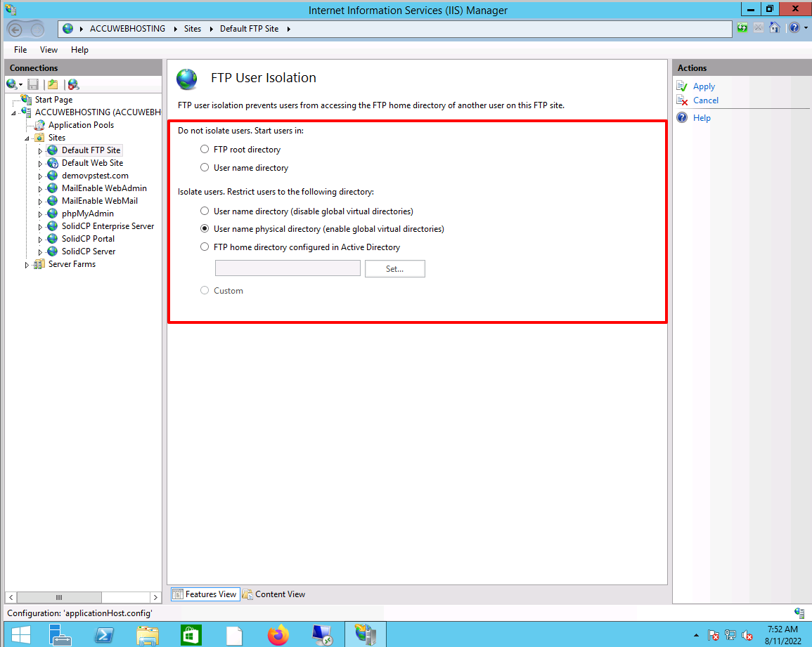Click the Application Pools gear icon

39,125
